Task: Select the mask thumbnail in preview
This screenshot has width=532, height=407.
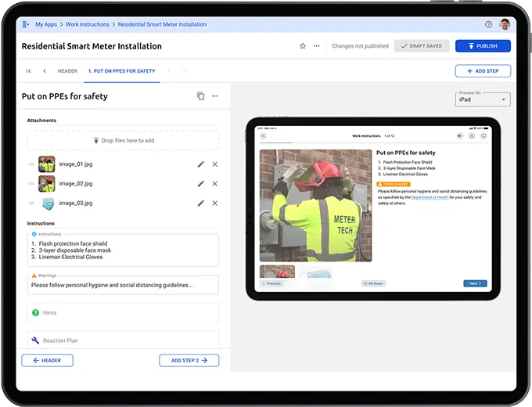Action: (315, 272)
